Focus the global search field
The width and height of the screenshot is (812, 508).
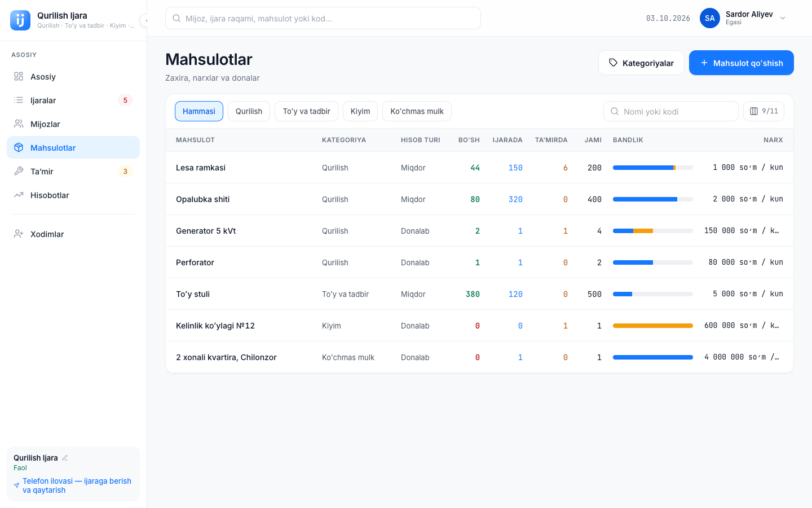323,18
